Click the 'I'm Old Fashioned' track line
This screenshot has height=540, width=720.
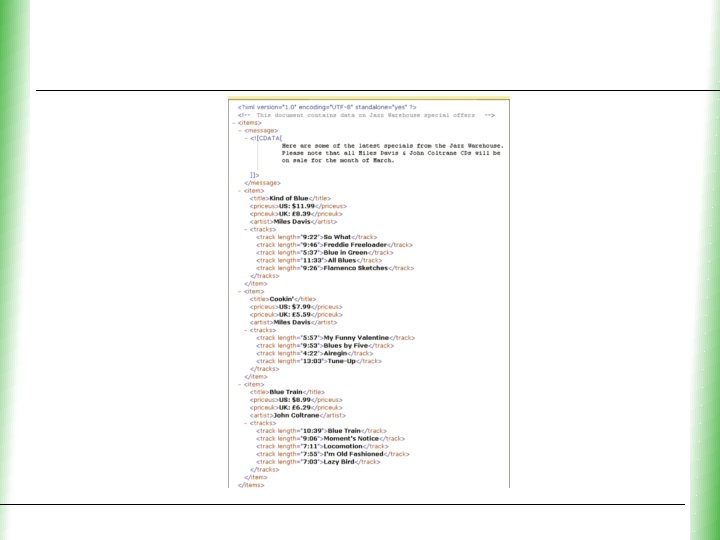pyautogui.click(x=333, y=454)
